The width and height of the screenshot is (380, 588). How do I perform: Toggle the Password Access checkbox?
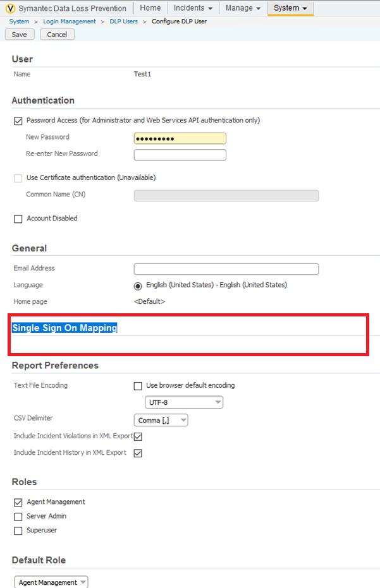pos(18,121)
